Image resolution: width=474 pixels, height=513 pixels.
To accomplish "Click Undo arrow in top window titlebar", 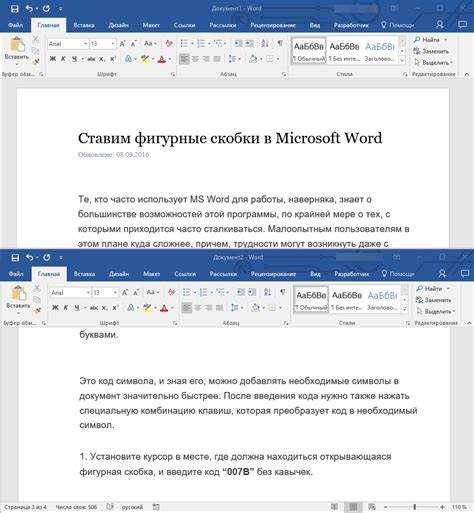I will [29, 9].
